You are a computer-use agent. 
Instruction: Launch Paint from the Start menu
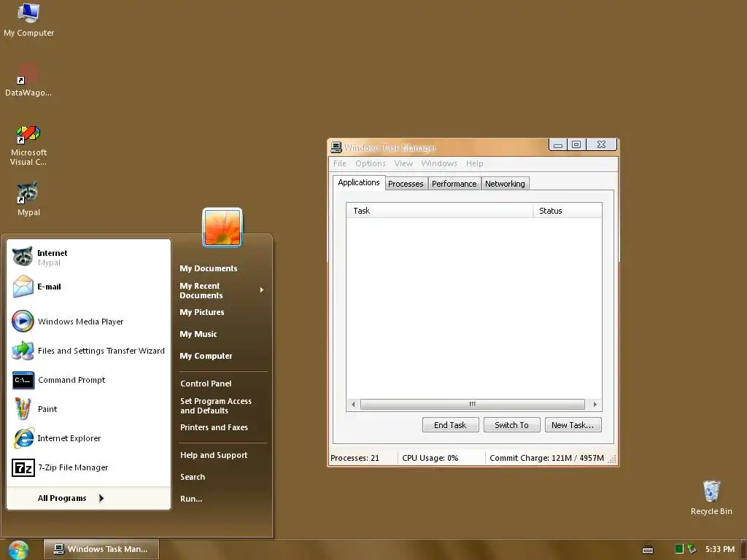[88, 409]
